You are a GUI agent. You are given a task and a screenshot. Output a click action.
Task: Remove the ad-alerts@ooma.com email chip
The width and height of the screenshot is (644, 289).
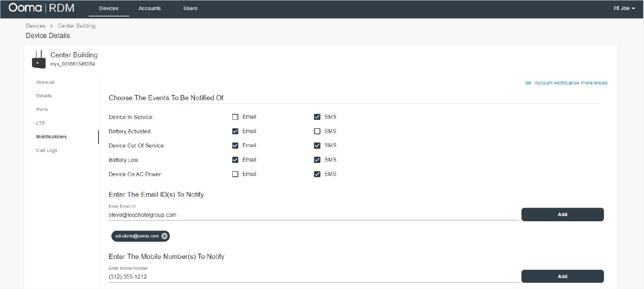164,236
